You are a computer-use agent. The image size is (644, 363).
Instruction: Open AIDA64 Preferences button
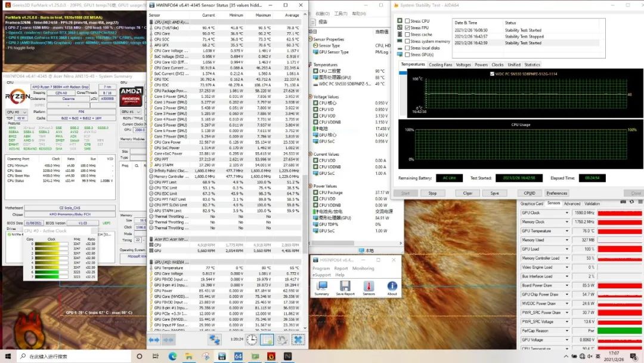[557, 193]
